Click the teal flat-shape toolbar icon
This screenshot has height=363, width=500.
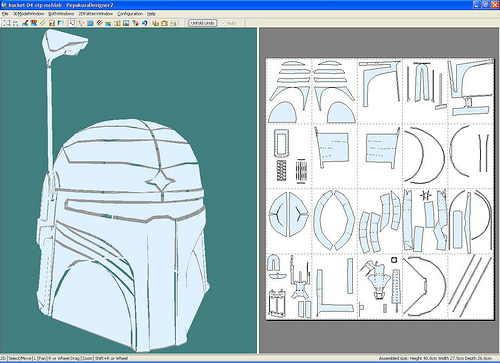point(108,23)
